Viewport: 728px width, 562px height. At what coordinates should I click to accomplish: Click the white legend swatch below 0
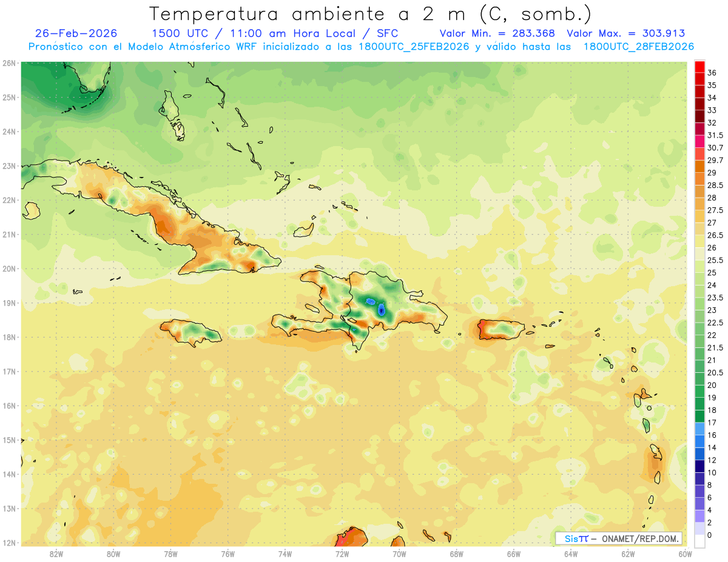tap(699, 541)
